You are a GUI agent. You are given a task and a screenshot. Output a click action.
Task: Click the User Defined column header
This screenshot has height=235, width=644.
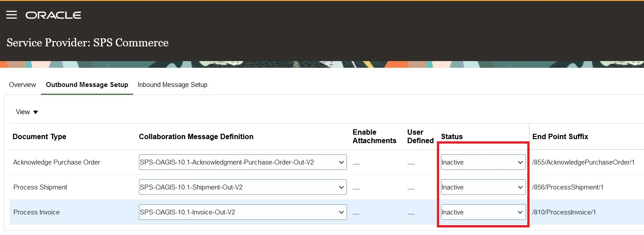[x=420, y=136]
